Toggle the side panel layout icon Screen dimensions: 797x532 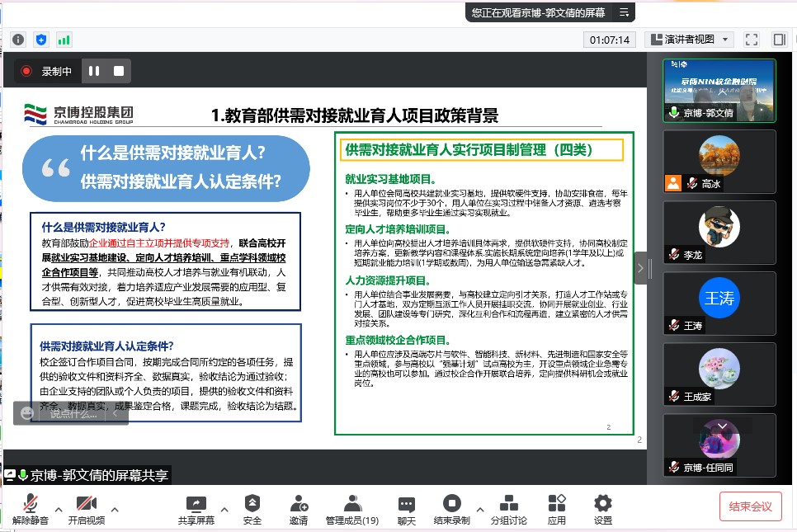click(779, 40)
